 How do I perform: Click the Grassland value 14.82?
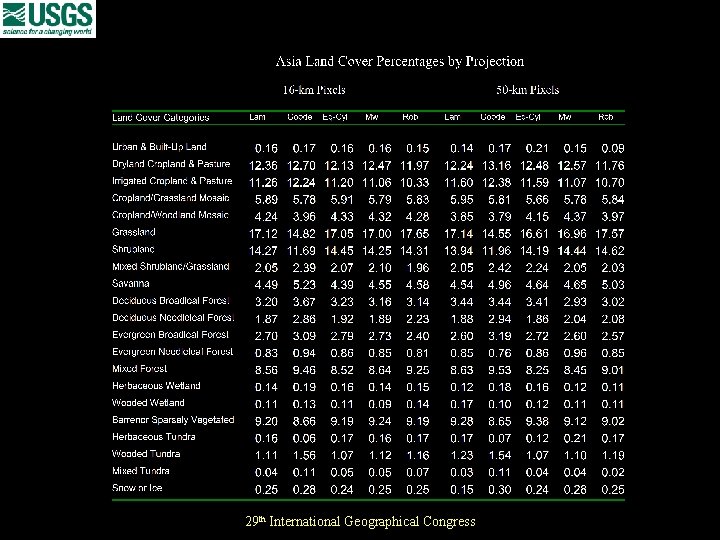pyautogui.click(x=301, y=233)
